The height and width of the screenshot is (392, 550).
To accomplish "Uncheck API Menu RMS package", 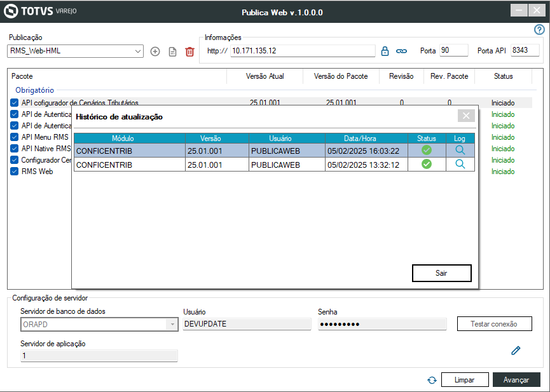I will click(15, 137).
